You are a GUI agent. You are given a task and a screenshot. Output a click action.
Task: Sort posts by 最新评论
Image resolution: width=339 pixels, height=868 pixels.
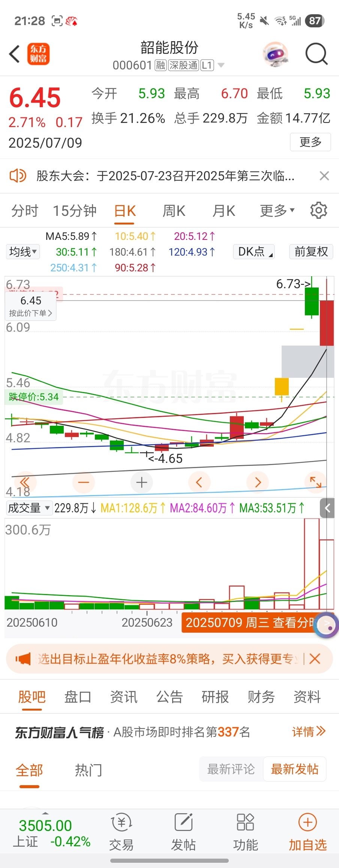[x=231, y=769]
